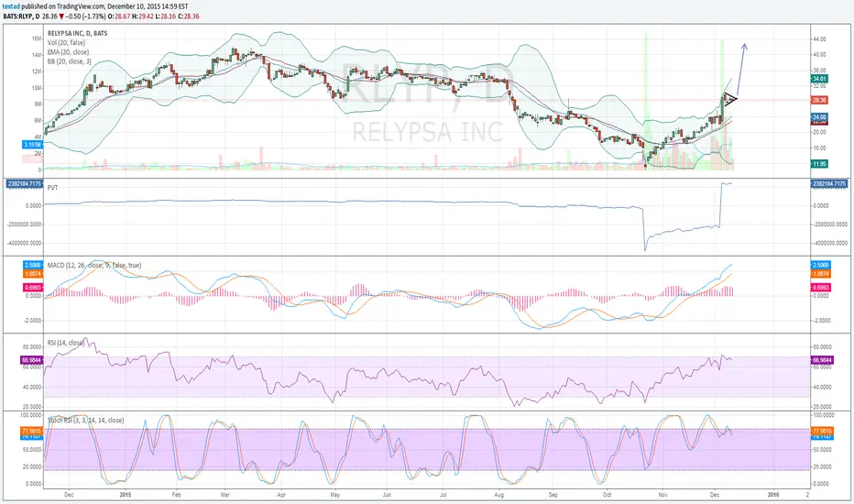Click the Aug label on time axis
854x504 pixels.
[x=498, y=495]
